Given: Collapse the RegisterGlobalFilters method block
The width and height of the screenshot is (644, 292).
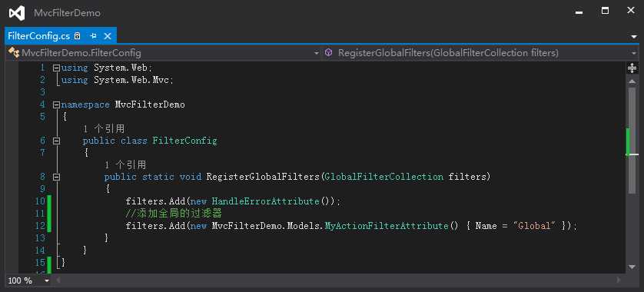Looking at the screenshot, I should coord(56,177).
